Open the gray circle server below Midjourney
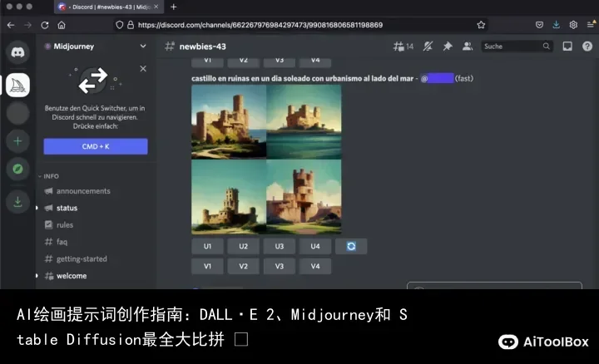 [17, 113]
